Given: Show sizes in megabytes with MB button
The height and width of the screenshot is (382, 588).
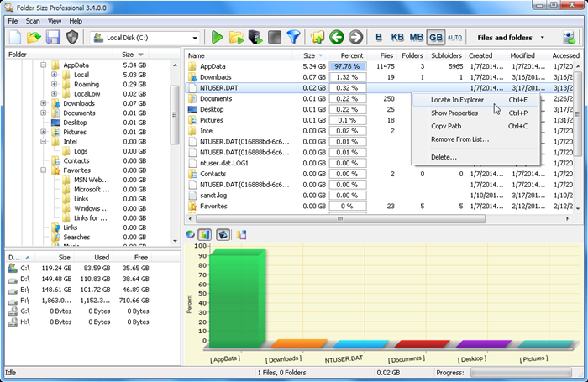Looking at the screenshot, I should [x=417, y=38].
